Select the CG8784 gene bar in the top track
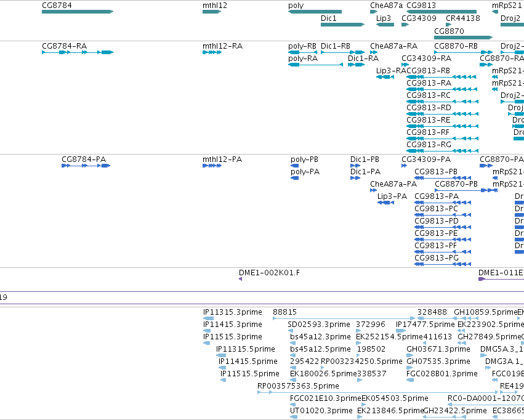524x420 pixels. pos(78,12)
